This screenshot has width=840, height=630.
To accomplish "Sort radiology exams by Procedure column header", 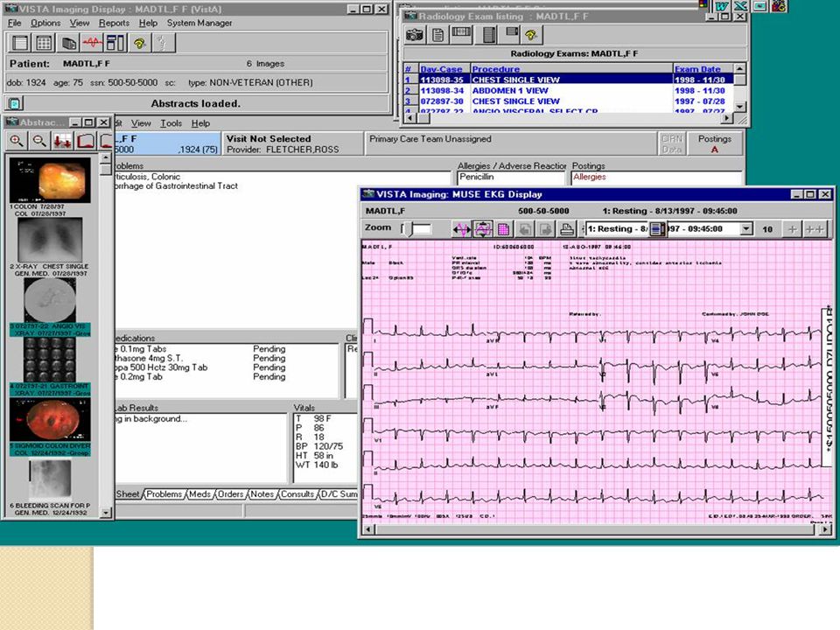I will [x=571, y=68].
